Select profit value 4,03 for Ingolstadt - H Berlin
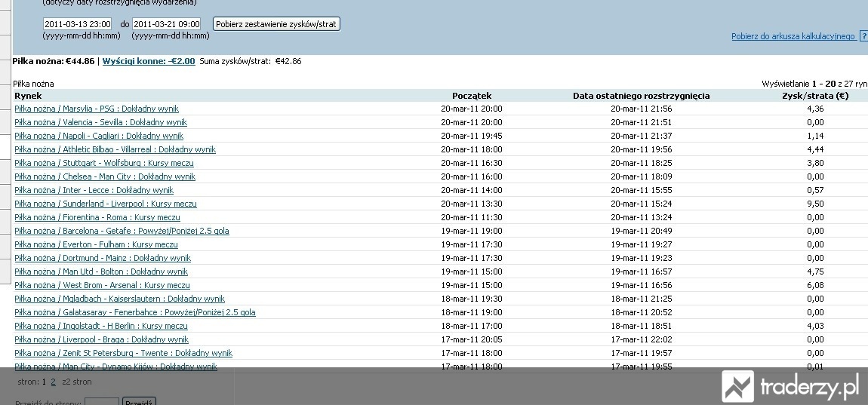Image resolution: width=868 pixels, height=405 pixels. (815, 326)
